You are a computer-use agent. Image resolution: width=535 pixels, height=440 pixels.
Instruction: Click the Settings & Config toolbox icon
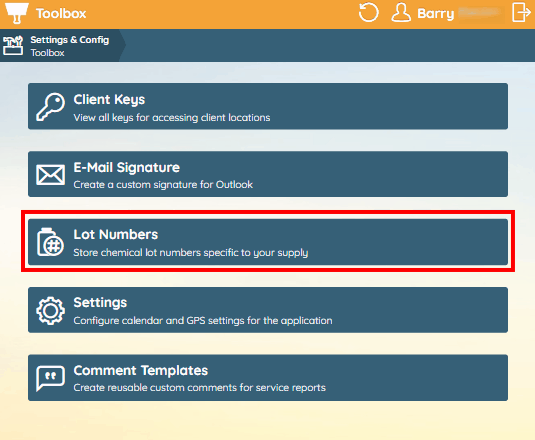point(13,45)
